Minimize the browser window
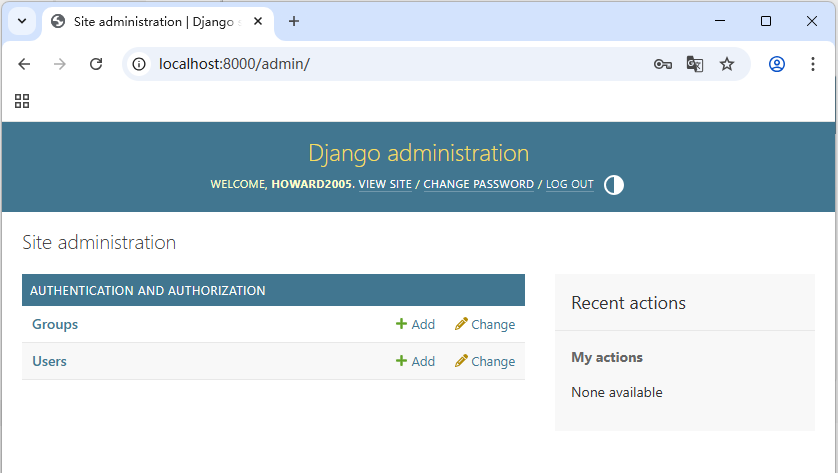 point(720,21)
